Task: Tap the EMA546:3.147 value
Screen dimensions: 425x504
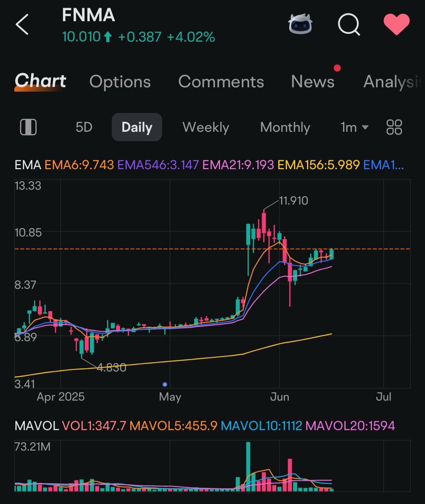Action: coord(158,164)
